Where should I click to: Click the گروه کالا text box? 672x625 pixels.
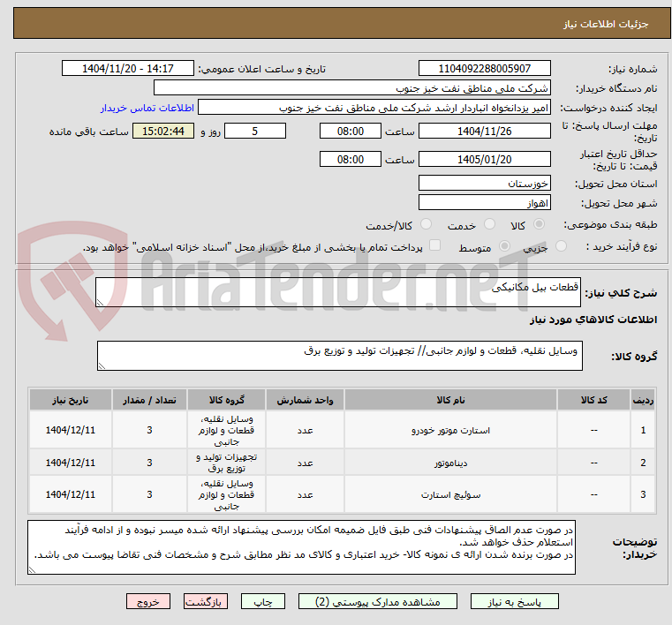coord(339,356)
